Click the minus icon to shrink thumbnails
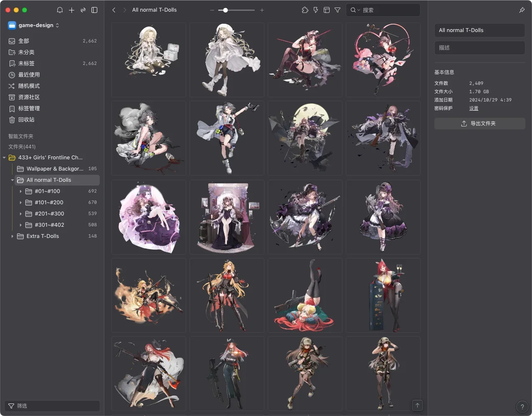This screenshot has height=416, width=532. [x=212, y=10]
